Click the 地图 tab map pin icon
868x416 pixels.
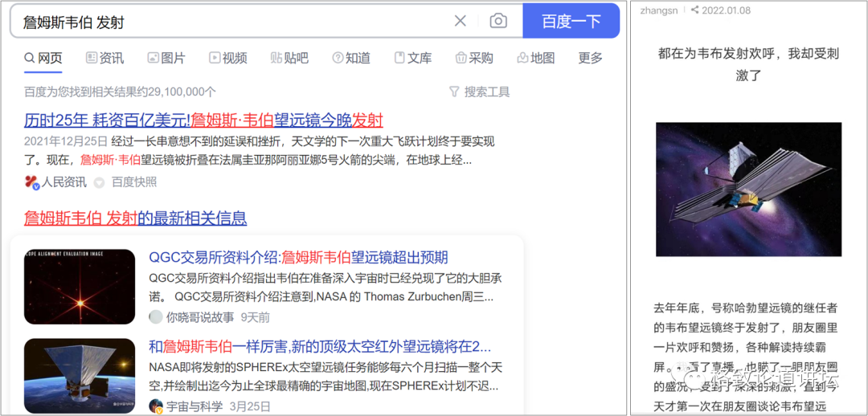tap(522, 58)
